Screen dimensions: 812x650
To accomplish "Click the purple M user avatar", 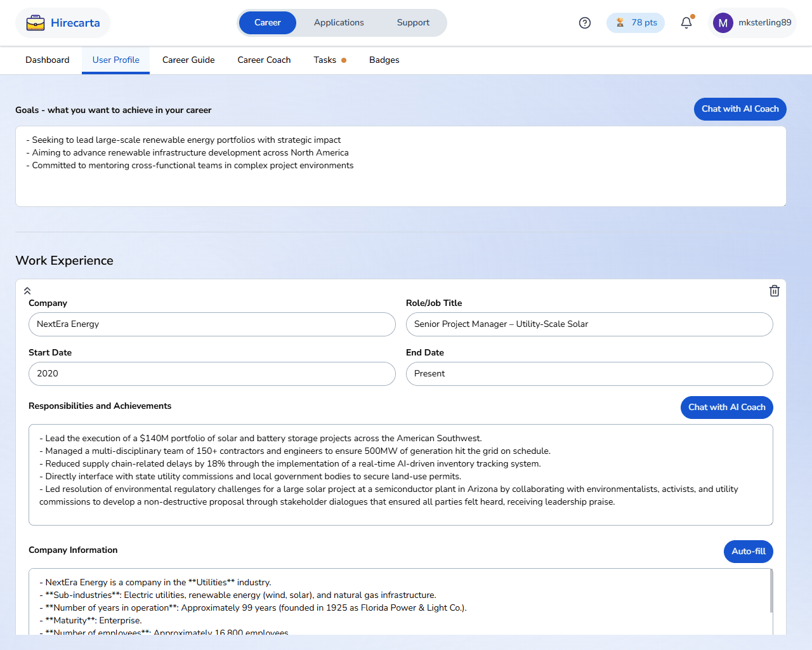I will 723,23.
